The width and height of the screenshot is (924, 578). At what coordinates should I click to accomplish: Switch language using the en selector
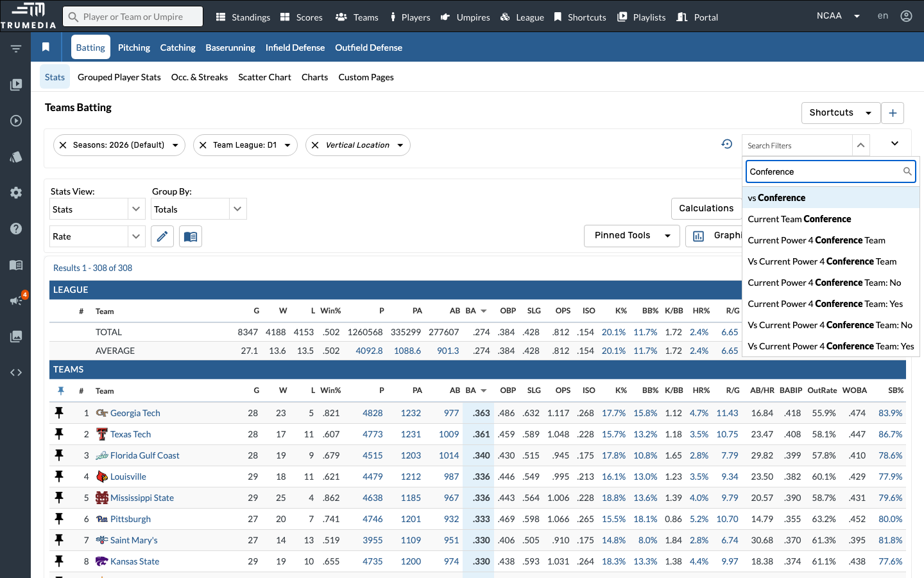[x=883, y=16]
